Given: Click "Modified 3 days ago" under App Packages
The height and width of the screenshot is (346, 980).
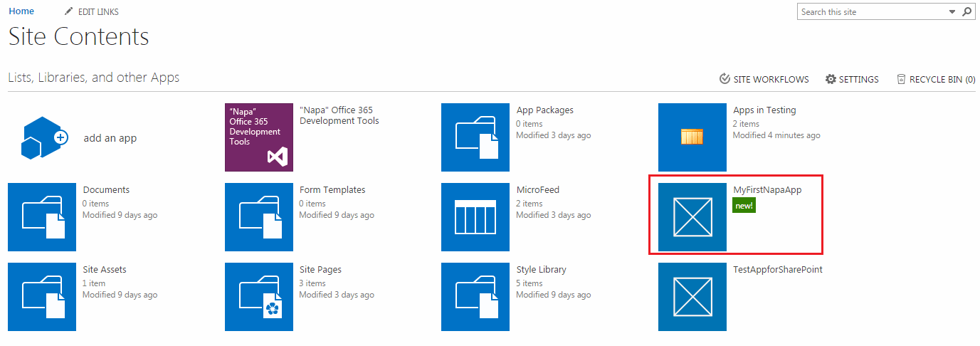Looking at the screenshot, I should click(554, 135).
